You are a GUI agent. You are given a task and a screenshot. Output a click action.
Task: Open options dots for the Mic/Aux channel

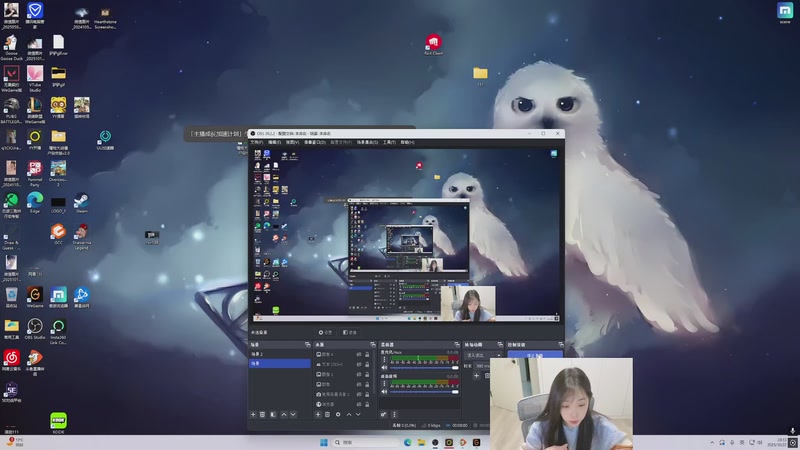385,359
